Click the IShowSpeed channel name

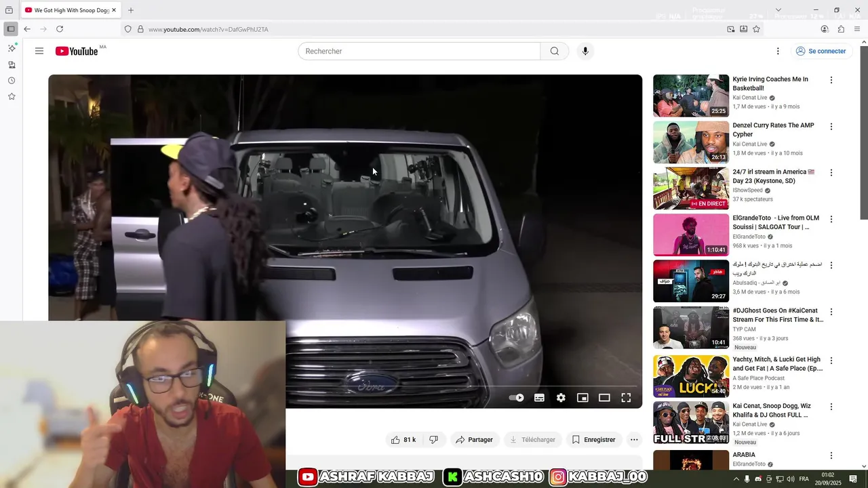(x=747, y=190)
